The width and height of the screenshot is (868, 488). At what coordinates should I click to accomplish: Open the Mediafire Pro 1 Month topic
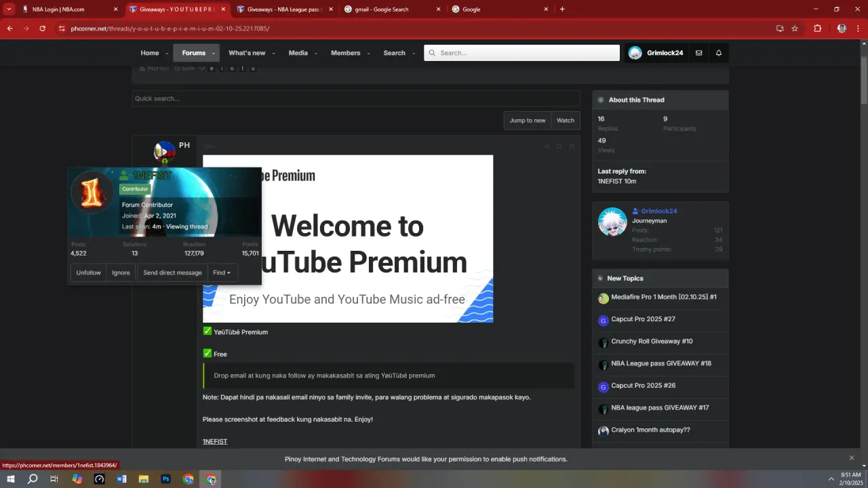(664, 297)
